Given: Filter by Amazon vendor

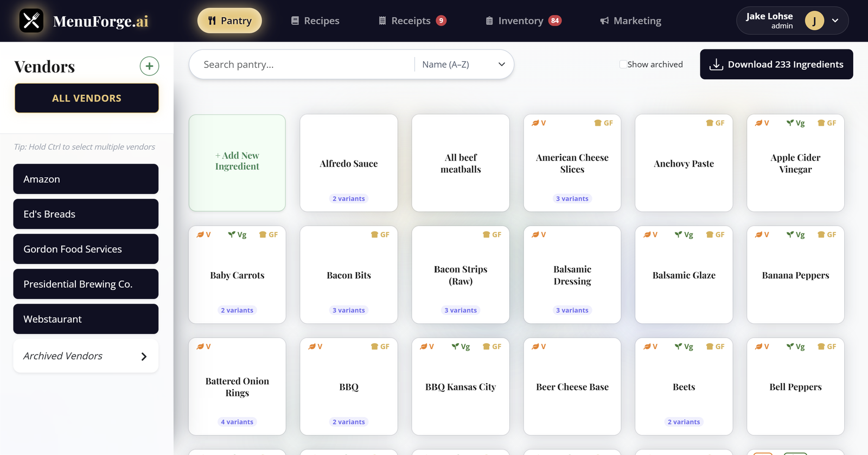Looking at the screenshot, I should 86,179.
